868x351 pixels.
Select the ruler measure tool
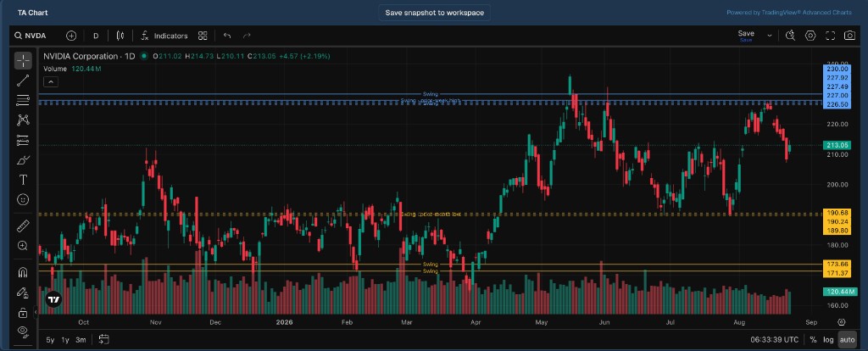pyautogui.click(x=23, y=226)
